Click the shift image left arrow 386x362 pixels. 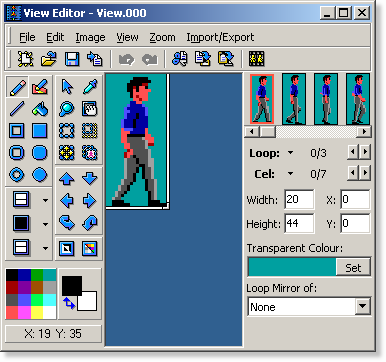click(67, 201)
